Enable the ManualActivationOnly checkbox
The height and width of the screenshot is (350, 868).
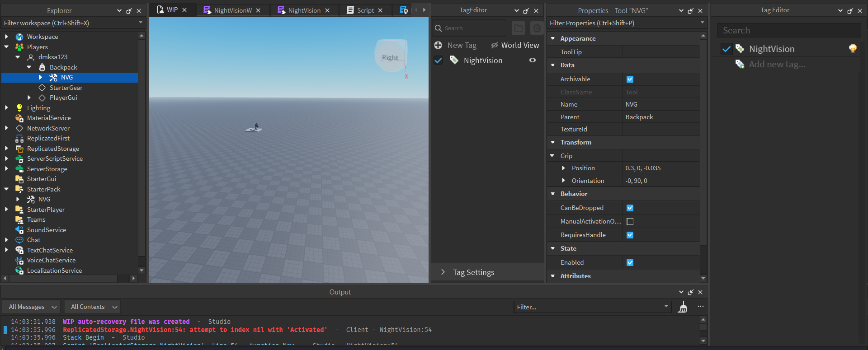[630, 221]
